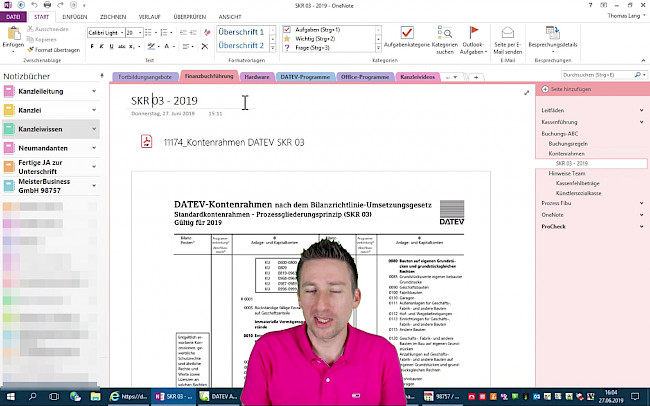Select the Buchungsregeln page

coord(568,143)
